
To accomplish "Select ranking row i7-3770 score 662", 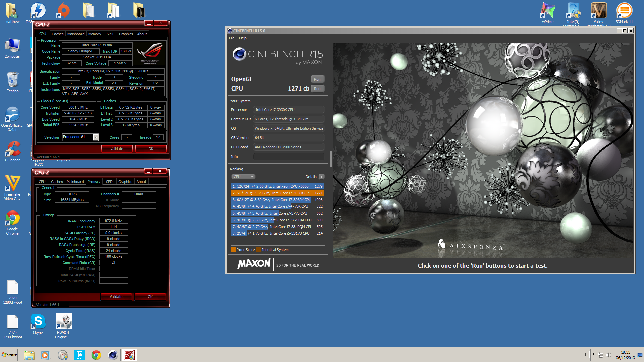I will point(278,213).
